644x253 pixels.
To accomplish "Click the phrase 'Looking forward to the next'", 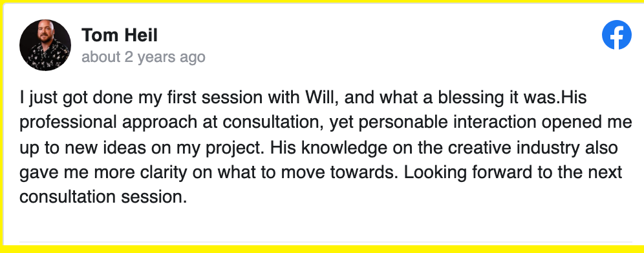I will tap(513, 172).
